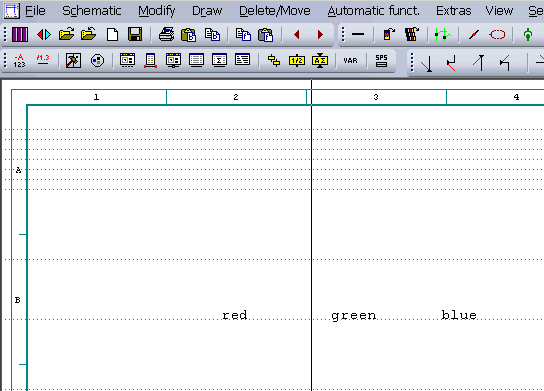This screenshot has height=391, width=544.
Task: Click the yellow 1/2 component icon
Action: coord(297,61)
